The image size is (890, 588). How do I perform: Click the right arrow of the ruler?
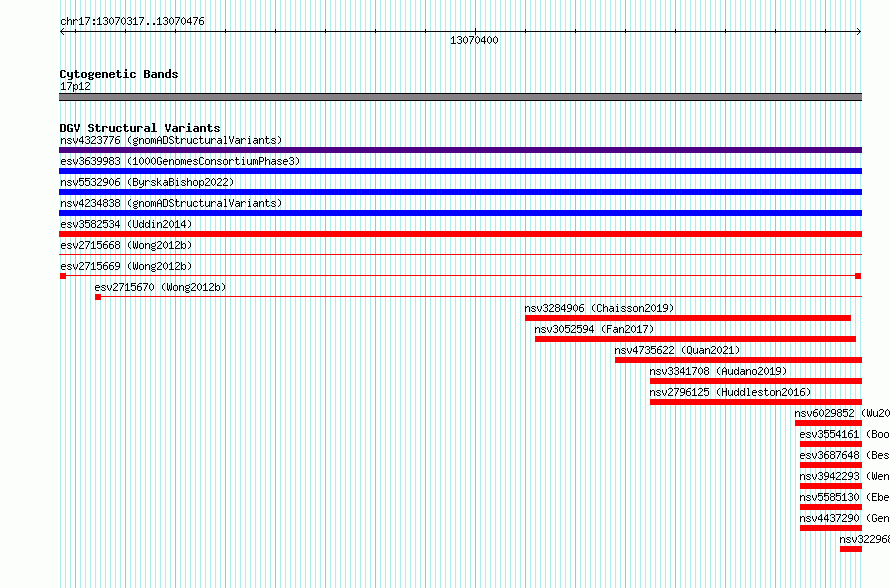click(x=859, y=32)
